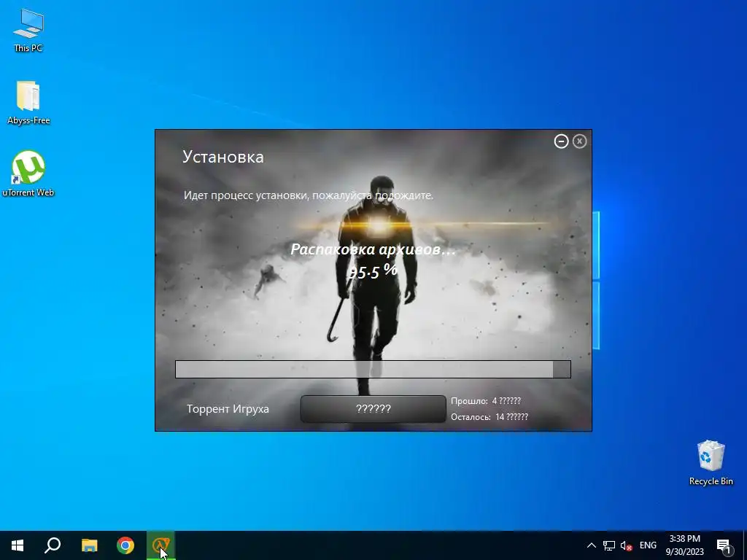Open the Recycle Bin
Screen dimensions: 747x560
point(711,462)
